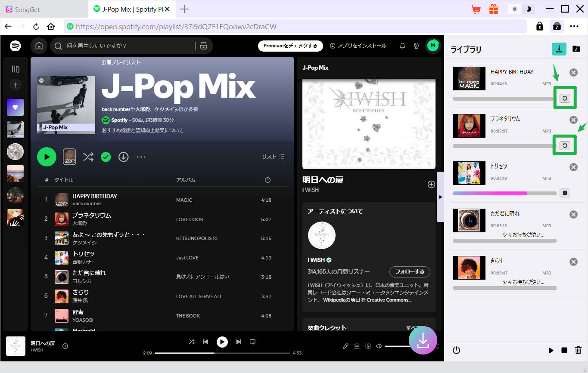Toggle the music library panel icon
This screenshot has height=373, width=588.
(557, 26)
